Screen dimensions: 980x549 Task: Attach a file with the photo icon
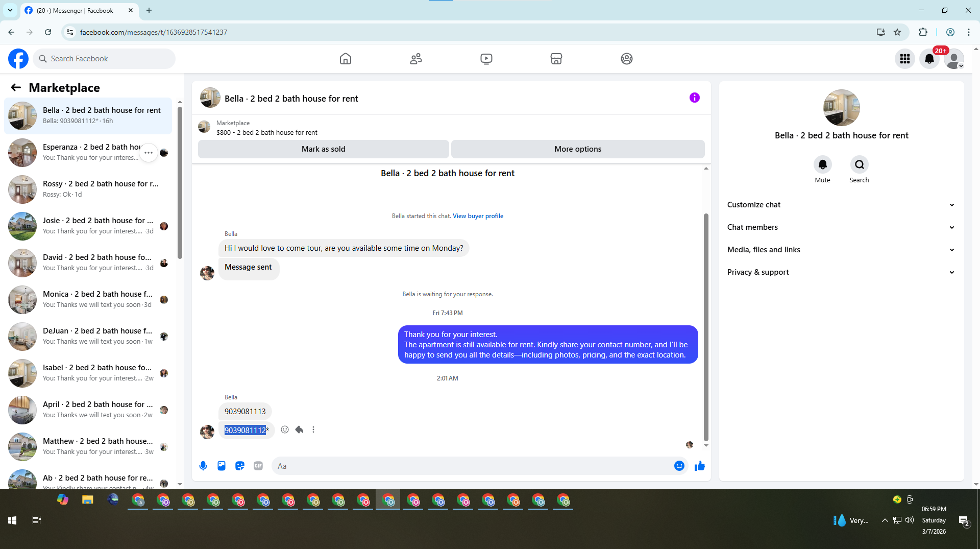pyautogui.click(x=222, y=466)
